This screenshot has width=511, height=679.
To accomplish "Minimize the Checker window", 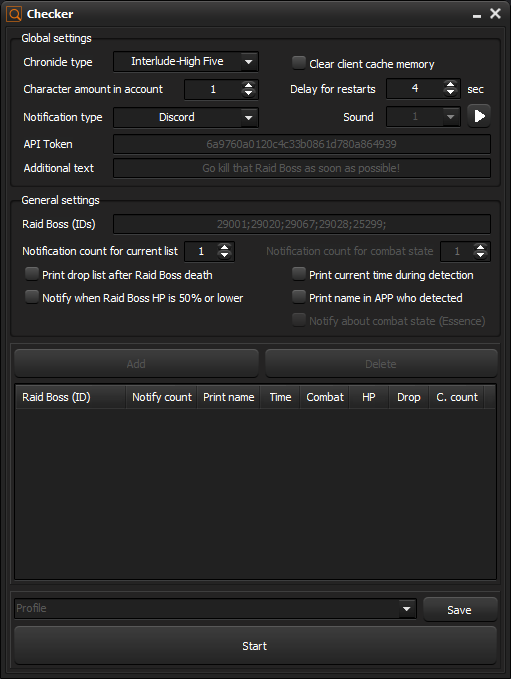I will point(477,15).
